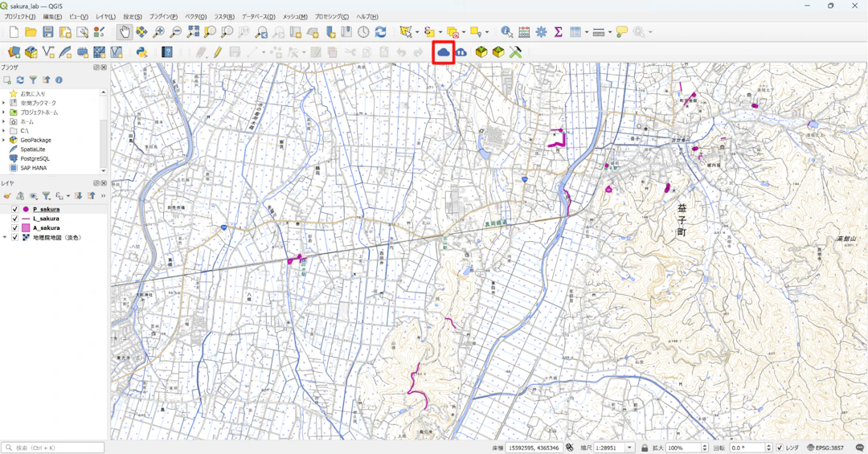Expand the GeoPackage browser node
Viewport: 868px width, 454px height.
[x=4, y=140]
